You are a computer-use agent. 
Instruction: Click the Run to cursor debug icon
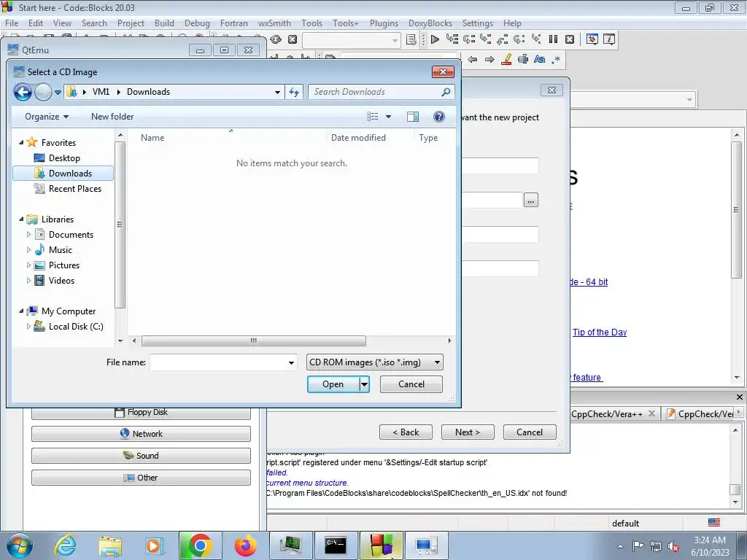[452, 39]
